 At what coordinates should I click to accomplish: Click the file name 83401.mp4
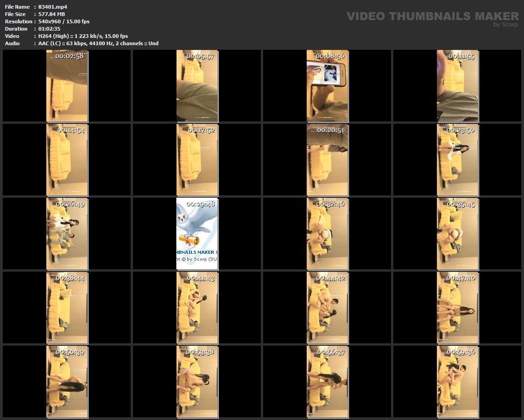point(53,7)
